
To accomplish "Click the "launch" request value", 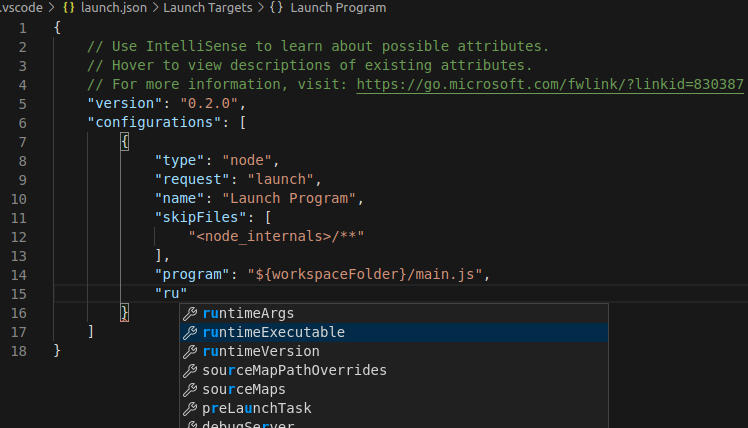I will [280, 179].
